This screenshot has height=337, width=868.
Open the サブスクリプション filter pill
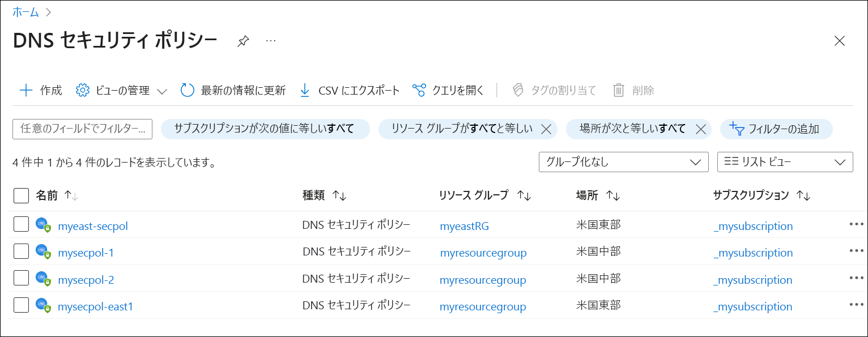265,129
